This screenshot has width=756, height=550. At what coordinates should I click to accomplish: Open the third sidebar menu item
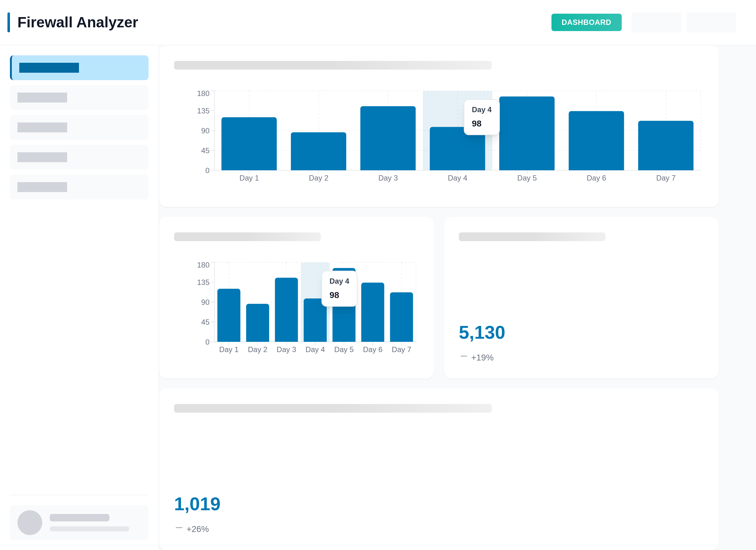[x=79, y=127]
